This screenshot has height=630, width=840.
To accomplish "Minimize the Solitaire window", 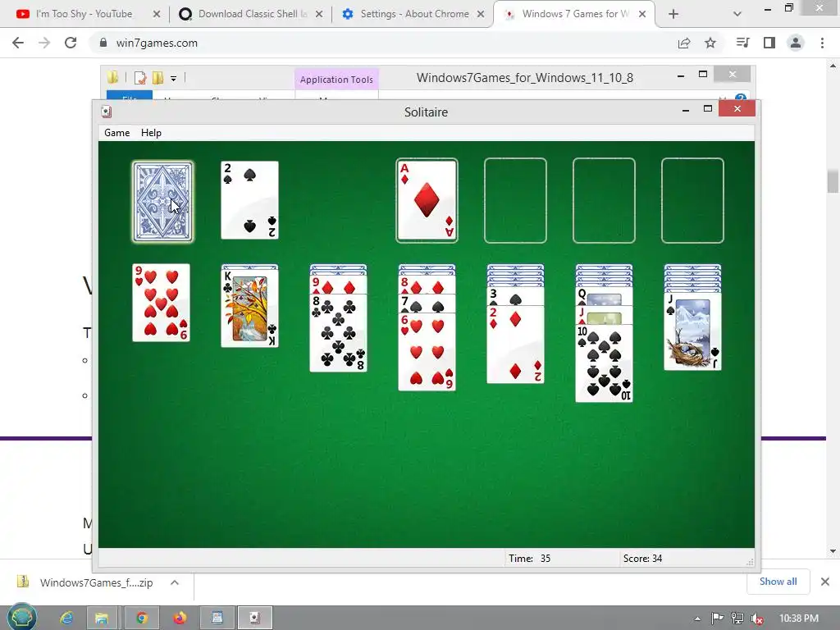I will (x=686, y=110).
